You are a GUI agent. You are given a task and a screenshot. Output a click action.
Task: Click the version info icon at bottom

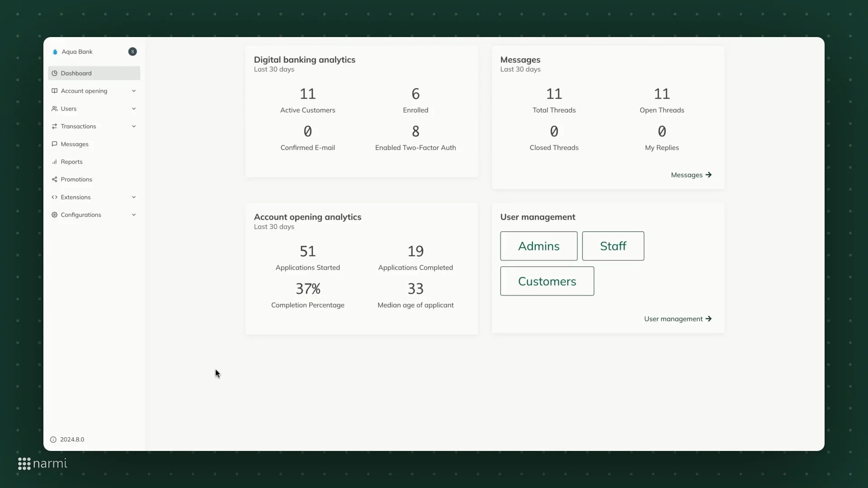point(53,440)
